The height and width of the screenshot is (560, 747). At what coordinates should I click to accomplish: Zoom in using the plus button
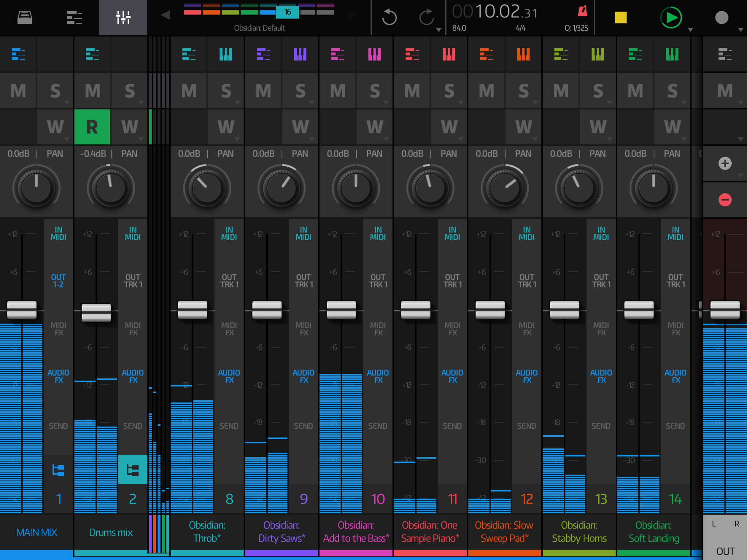pyautogui.click(x=724, y=164)
